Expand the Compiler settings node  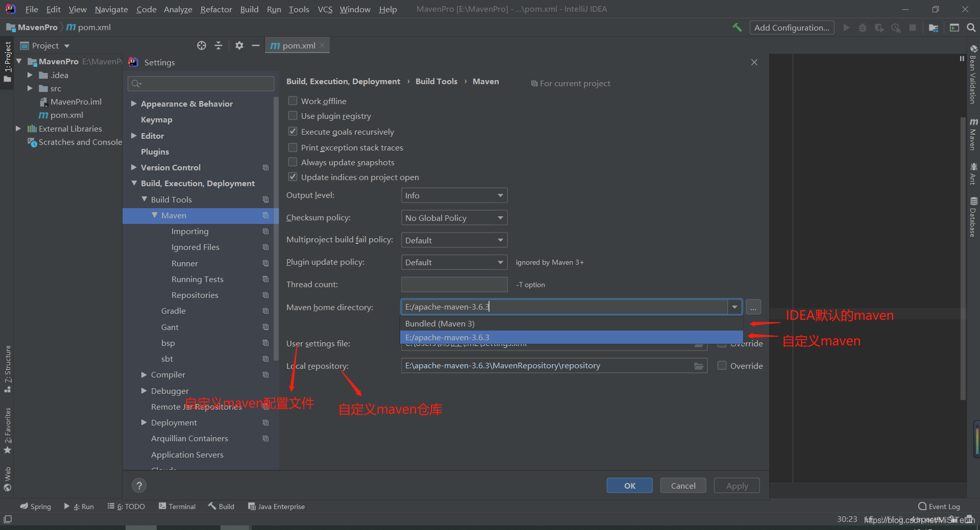[x=144, y=374]
